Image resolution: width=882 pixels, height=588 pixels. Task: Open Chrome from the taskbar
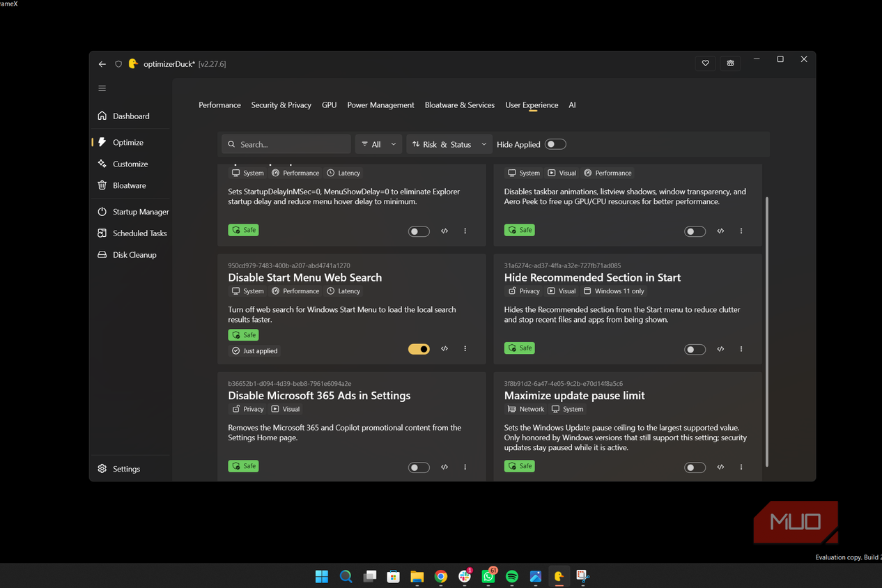440,576
